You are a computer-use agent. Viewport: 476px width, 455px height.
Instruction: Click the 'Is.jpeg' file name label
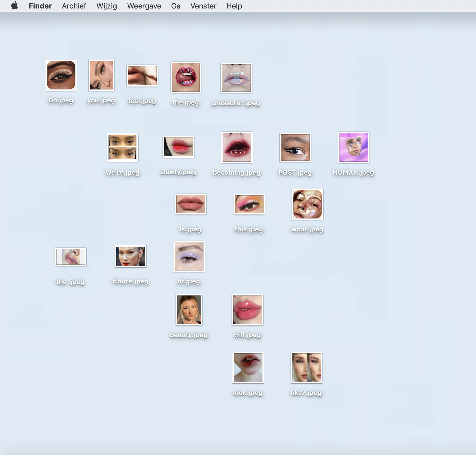[x=190, y=229]
